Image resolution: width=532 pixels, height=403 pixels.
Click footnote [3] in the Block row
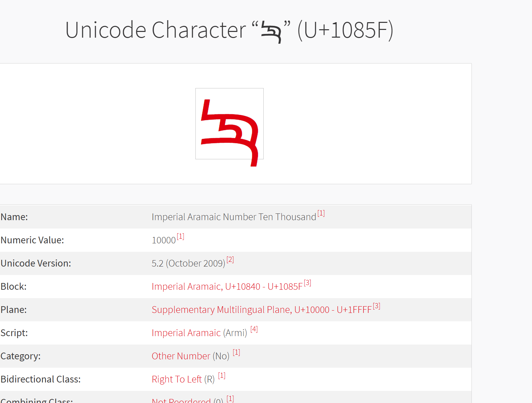(x=307, y=283)
